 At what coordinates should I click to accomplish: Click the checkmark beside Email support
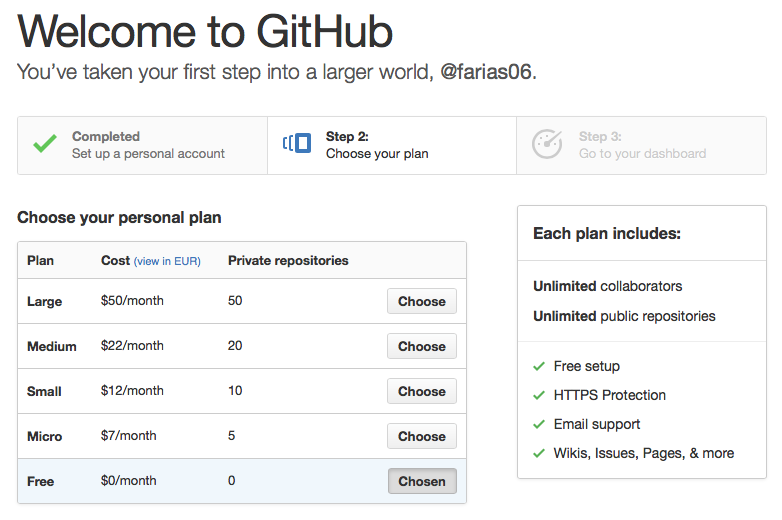point(539,424)
